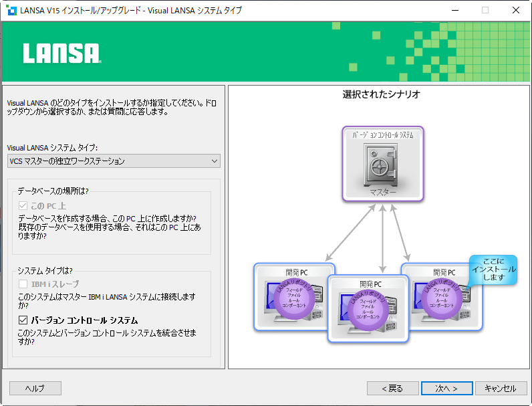Minimize the installer window
The height and width of the screenshot is (406, 532).
tap(455, 10)
